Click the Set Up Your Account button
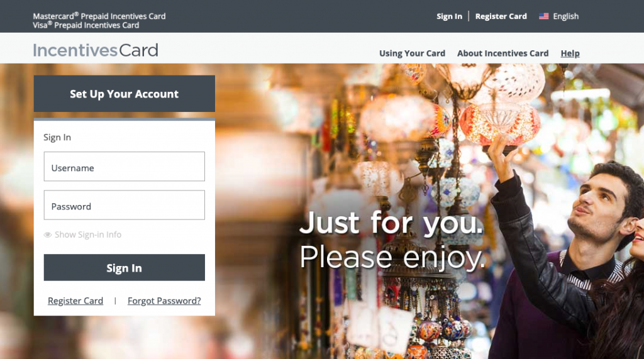Image resolution: width=644 pixels, height=359 pixels. pyautogui.click(x=125, y=94)
